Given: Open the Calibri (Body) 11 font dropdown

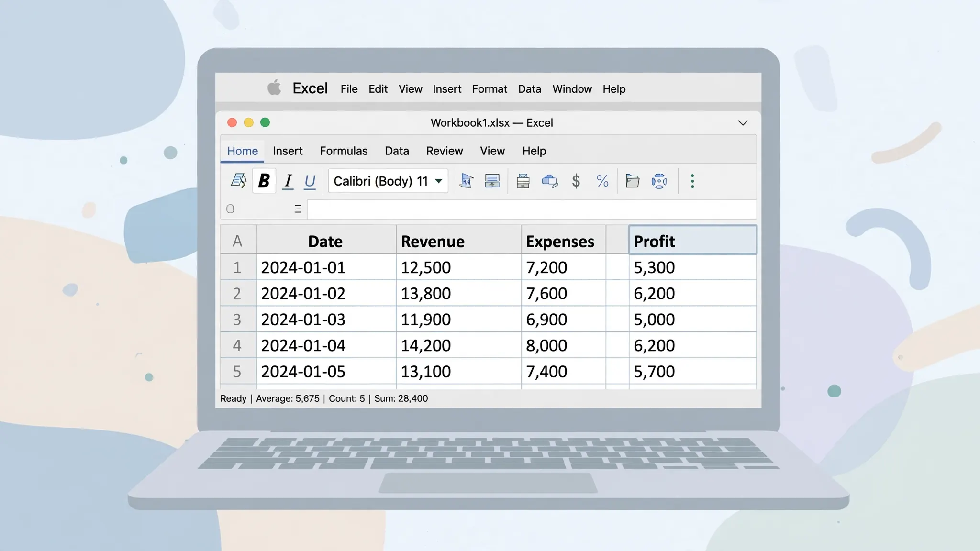Looking at the screenshot, I should [x=388, y=181].
